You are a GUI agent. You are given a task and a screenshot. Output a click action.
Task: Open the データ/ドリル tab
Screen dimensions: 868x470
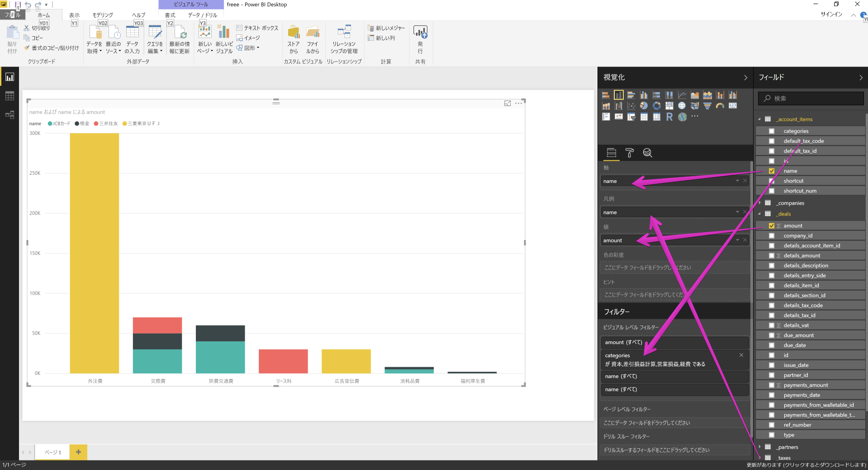[201, 14]
